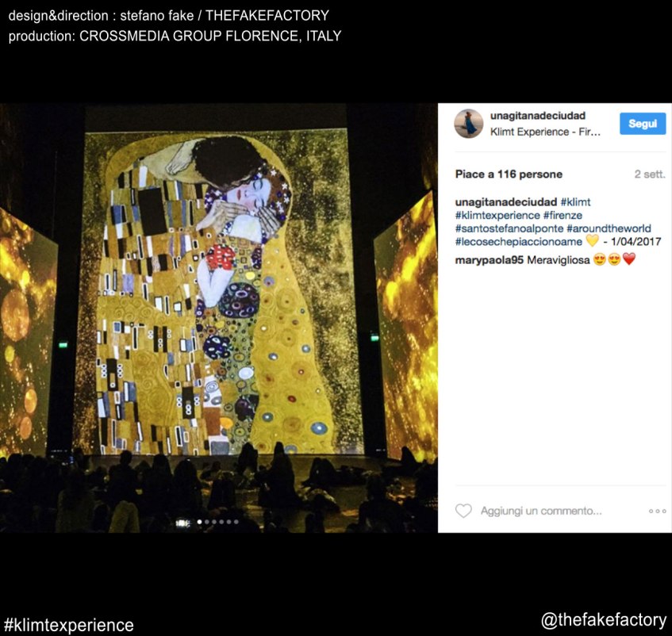Open the #firenze hashtag

tap(563, 215)
